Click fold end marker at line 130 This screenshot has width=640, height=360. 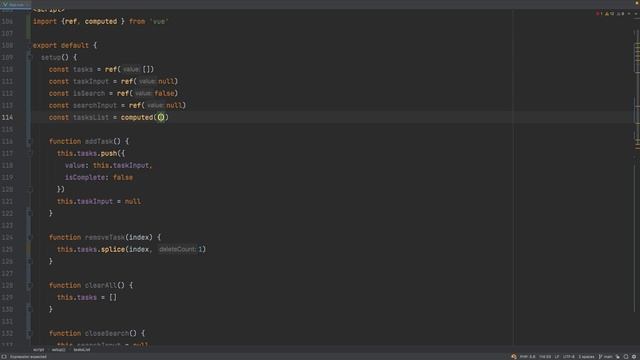[29, 309]
